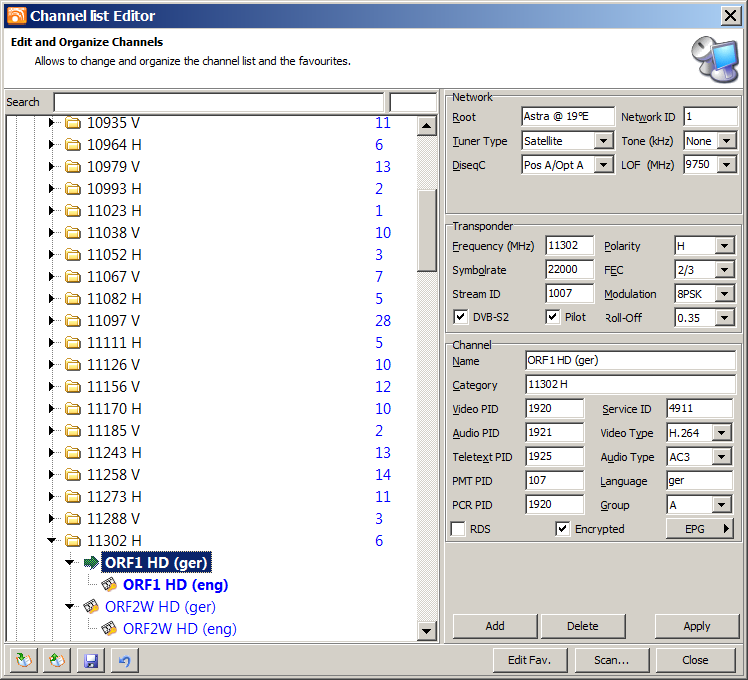Click the Search text field
748x680 pixels.
click(218, 102)
